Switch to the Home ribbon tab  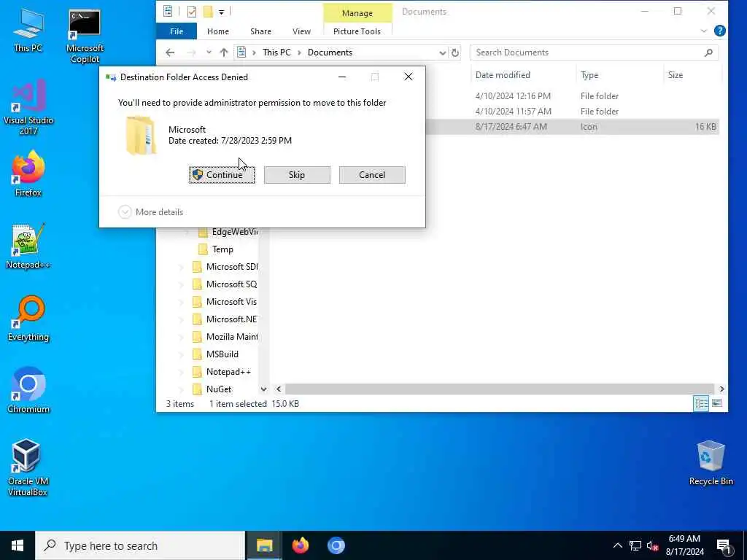click(x=217, y=31)
